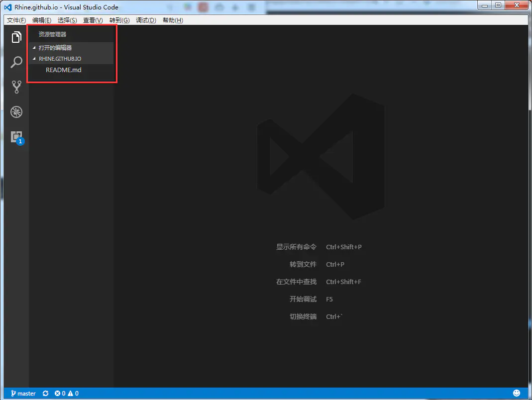The image size is (532, 400).
Task: Close the Visual Studio Code window
Action: tap(517, 5)
